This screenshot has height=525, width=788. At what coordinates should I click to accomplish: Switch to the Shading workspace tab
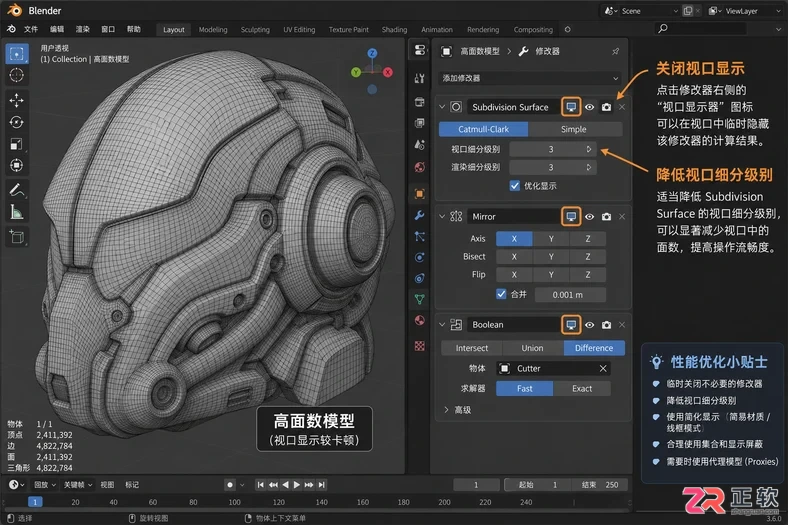click(x=395, y=30)
